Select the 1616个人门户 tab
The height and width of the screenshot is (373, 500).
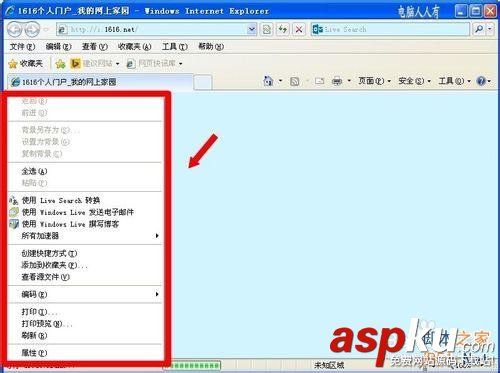pos(100,82)
